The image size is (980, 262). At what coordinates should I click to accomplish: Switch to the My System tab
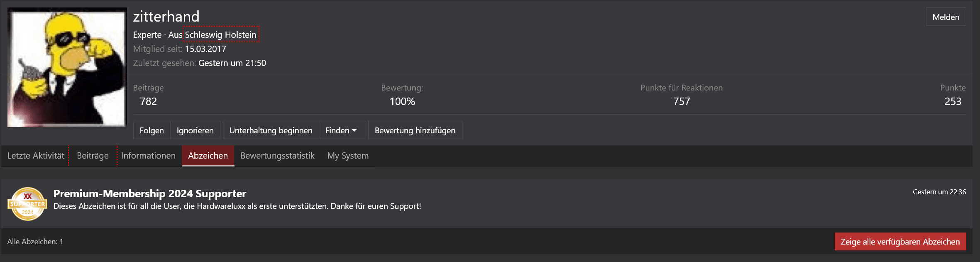click(348, 156)
